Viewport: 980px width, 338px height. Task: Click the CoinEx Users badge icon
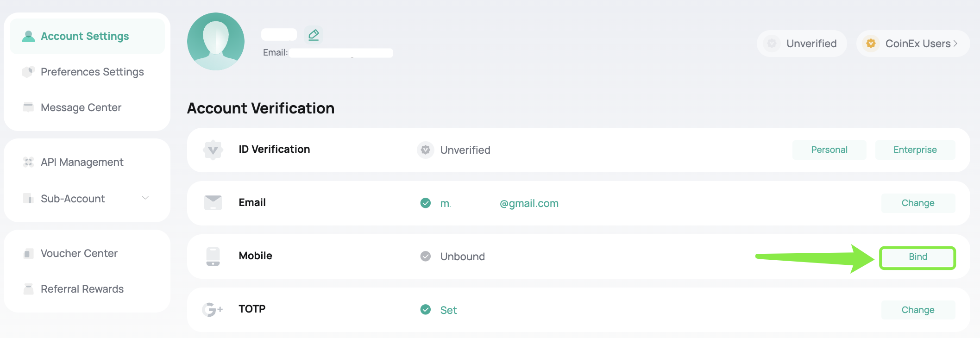point(871,44)
